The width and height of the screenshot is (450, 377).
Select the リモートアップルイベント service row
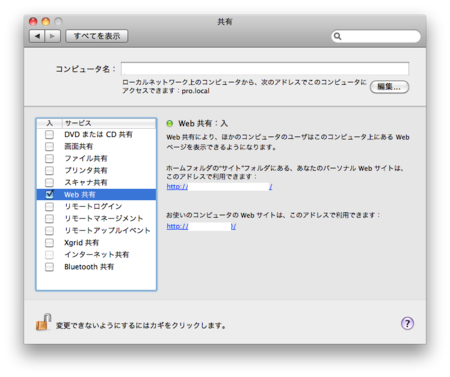coord(96,230)
